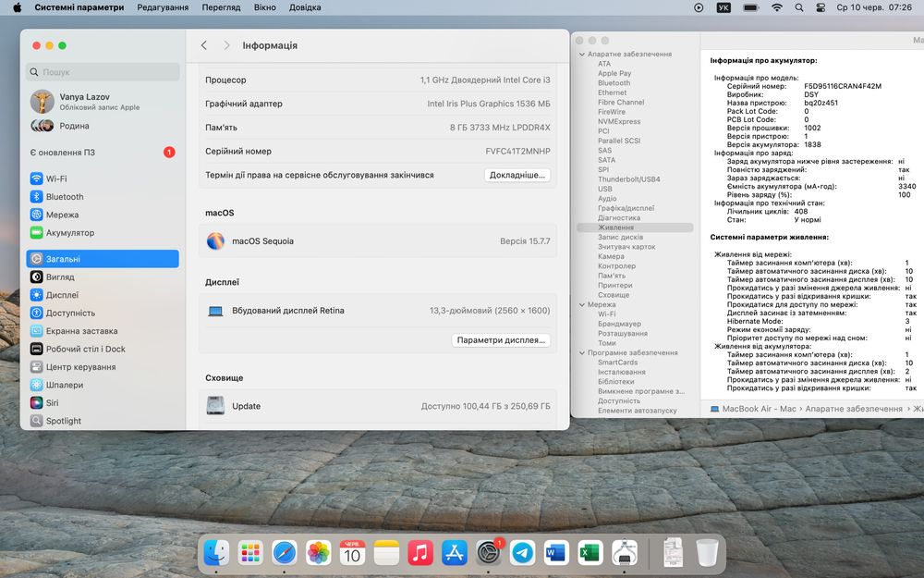Open Редагування menu
Viewport: 924px width, 578px height.
pos(163,7)
